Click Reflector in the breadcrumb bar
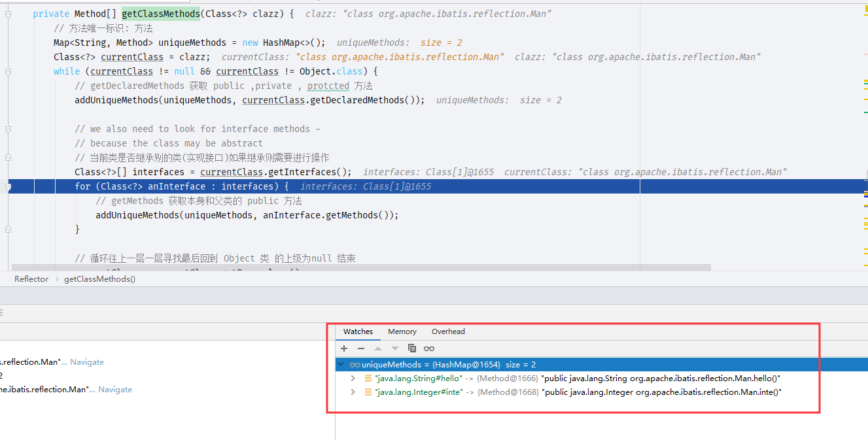868x440 pixels. coord(31,279)
